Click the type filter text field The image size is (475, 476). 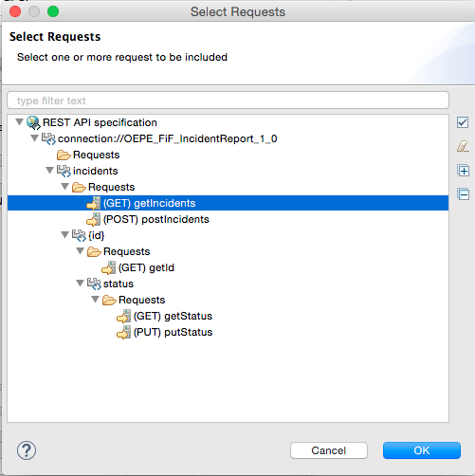(228, 101)
